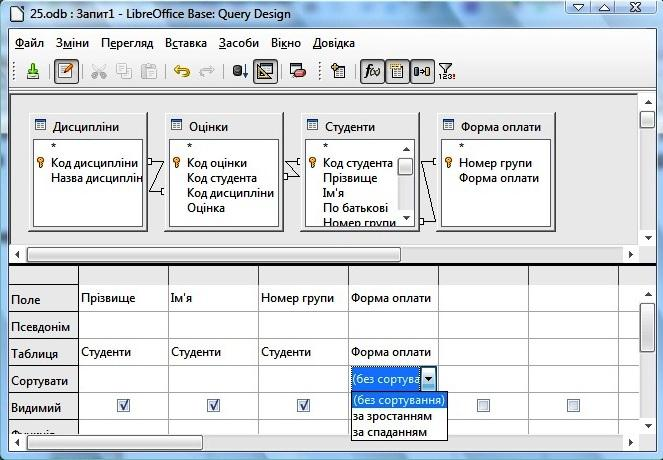Click the grid pane vertical scroll-up arrow

(x=648, y=294)
